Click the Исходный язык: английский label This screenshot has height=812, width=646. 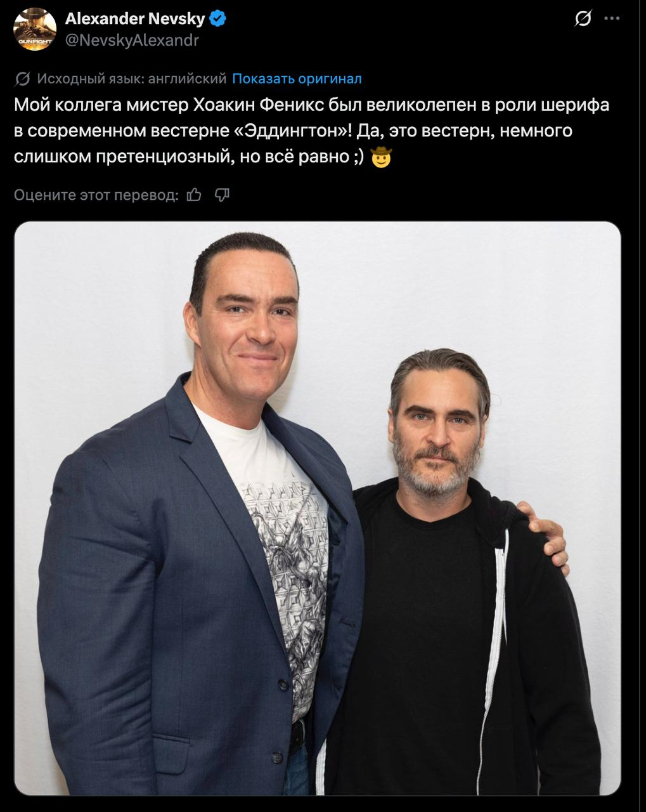(x=131, y=79)
